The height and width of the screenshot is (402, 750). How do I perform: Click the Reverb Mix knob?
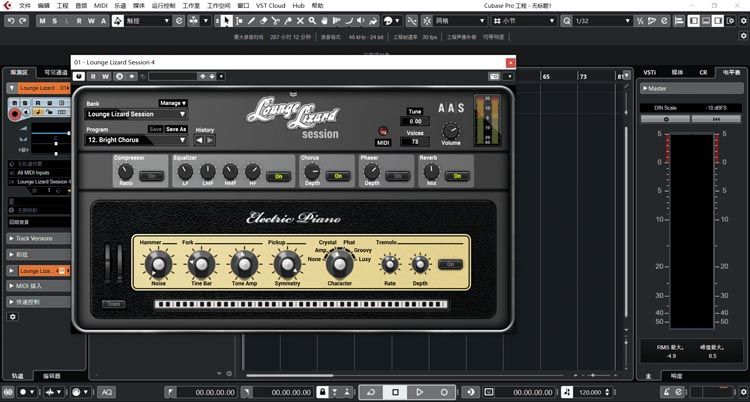click(431, 171)
